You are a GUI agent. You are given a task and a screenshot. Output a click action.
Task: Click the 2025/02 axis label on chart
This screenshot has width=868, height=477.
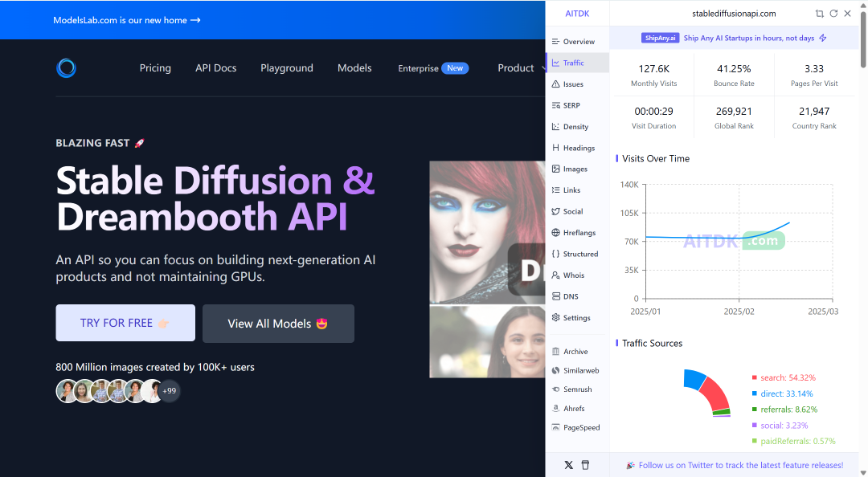coord(739,312)
